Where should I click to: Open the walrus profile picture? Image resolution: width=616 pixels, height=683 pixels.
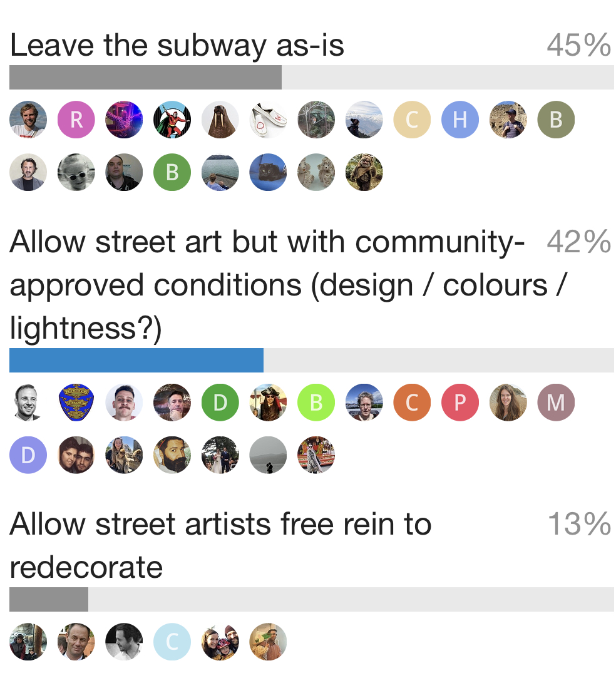(220, 120)
